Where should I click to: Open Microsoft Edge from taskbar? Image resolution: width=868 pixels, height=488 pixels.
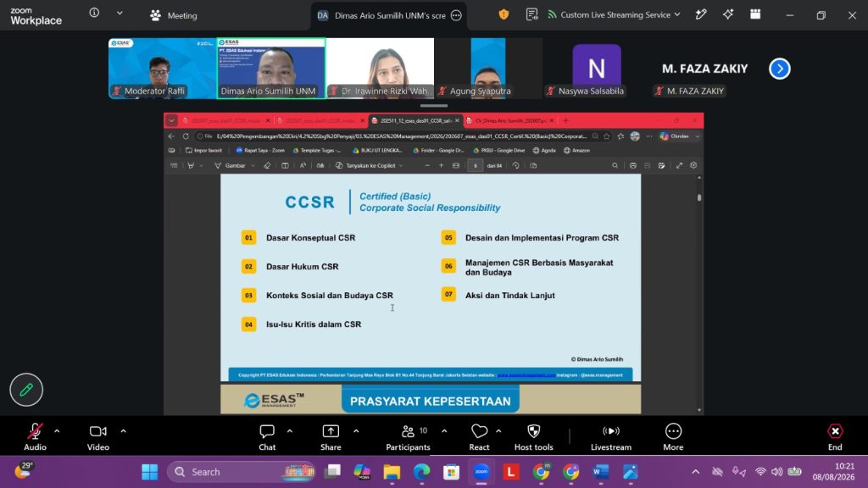pyautogui.click(x=421, y=472)
